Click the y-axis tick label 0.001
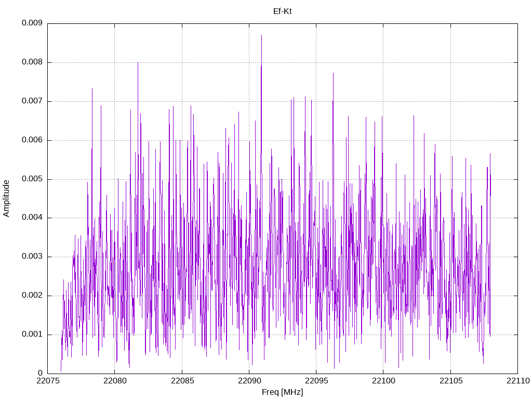 tap(32, 334)
